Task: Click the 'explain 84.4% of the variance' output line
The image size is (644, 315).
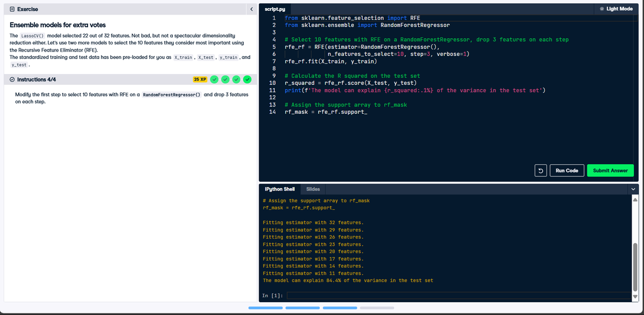Action: [348, 281]
